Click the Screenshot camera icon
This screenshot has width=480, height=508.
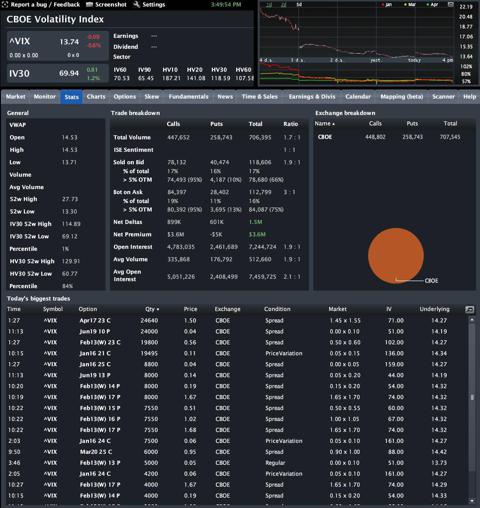point(89,5)
